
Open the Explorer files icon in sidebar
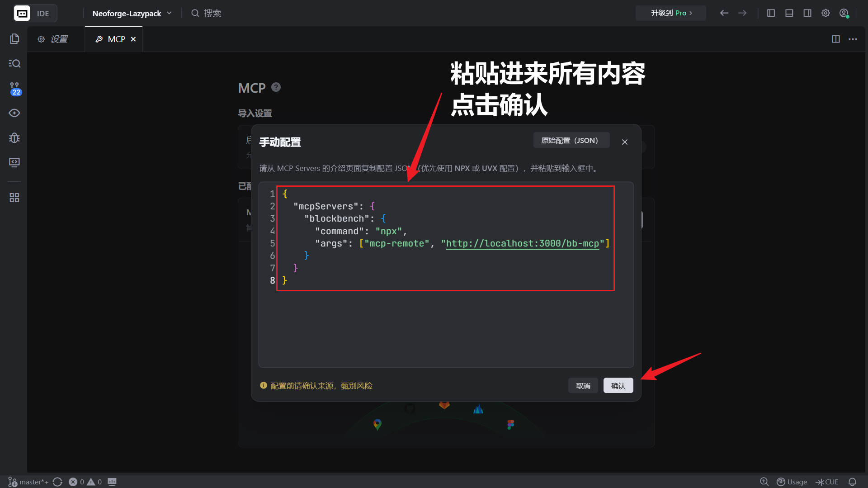click(x=14, y=39)
